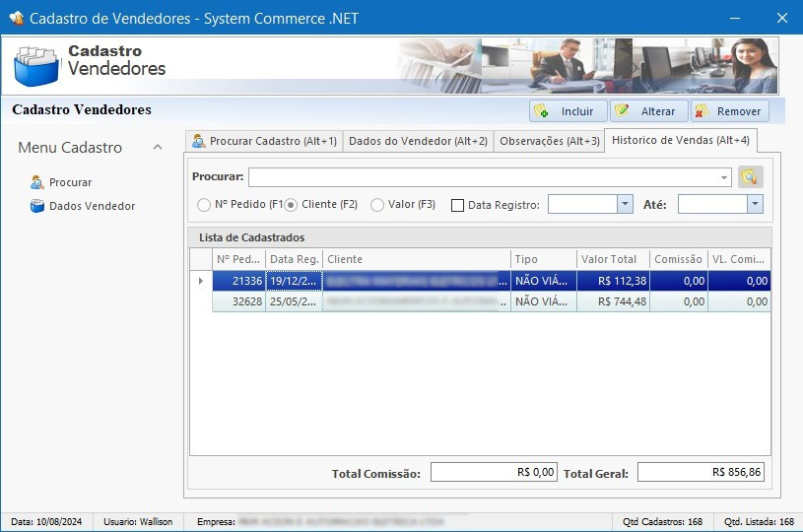Image resolution: width=803 pixels, height=532 pixels.
Task: Click the Incluir button icon
Action: click(541, 111)
